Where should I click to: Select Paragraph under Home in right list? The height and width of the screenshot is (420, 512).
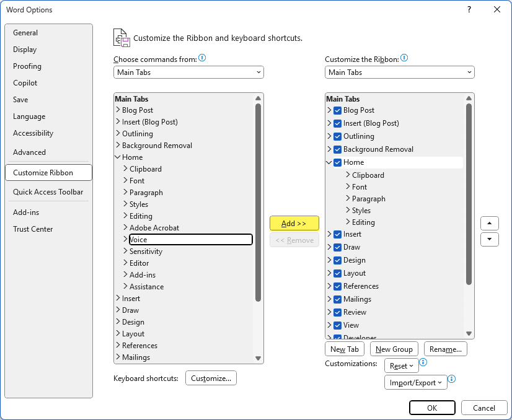tap(368, 199)
